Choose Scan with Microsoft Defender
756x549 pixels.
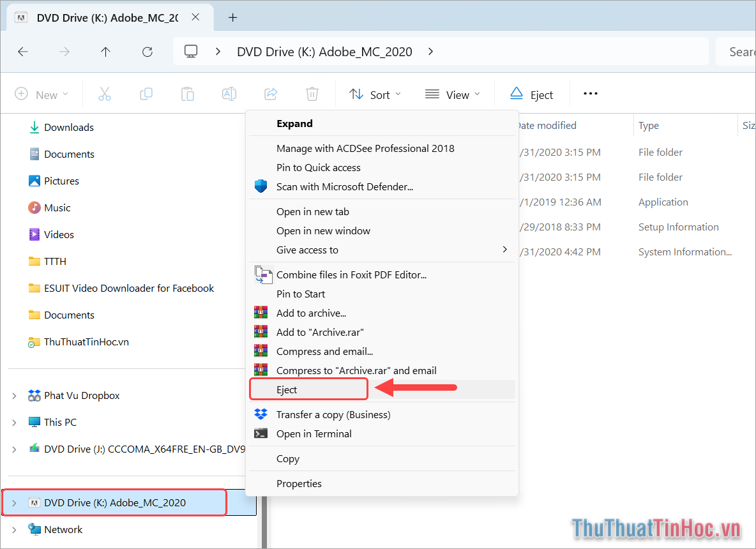[x=382, y=186]
